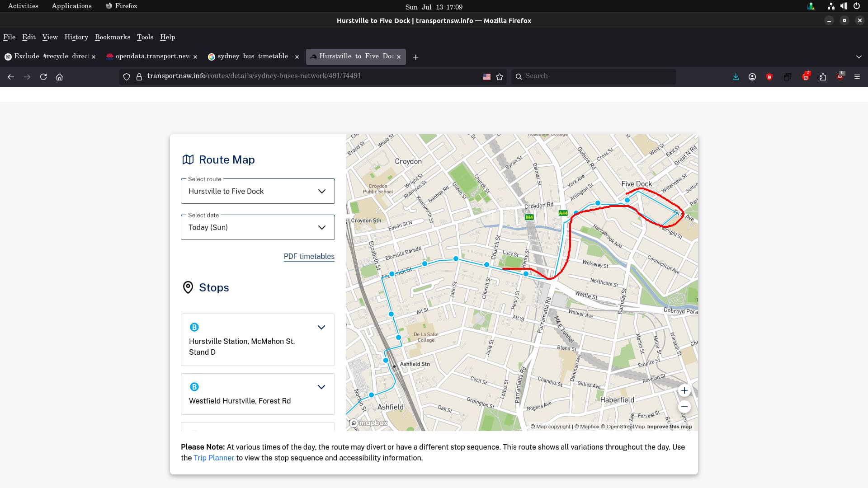This screenshot has width=868, height=488.
Task: Click the tracking protection shield icon
Action: tap(127, 77)
